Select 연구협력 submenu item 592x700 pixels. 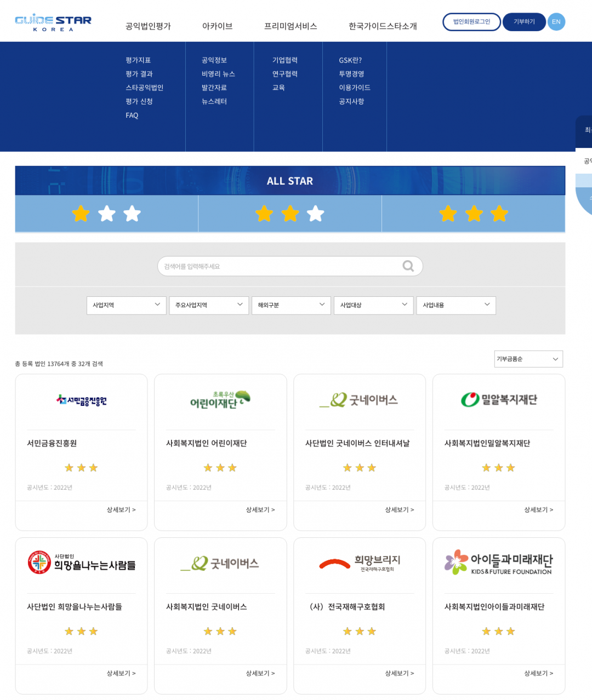tap(285, 74)
